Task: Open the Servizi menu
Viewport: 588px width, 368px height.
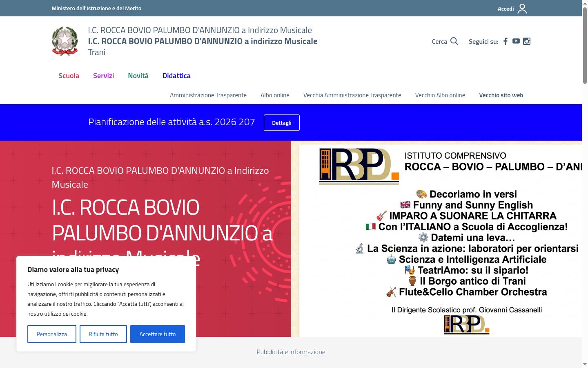Action: (103, 76)
